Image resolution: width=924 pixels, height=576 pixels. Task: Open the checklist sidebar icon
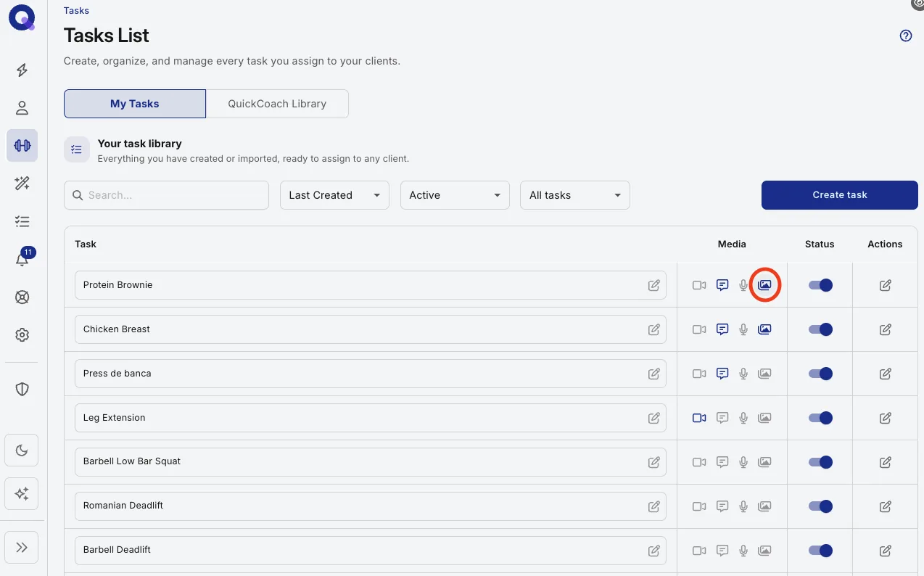tap(22, 221)
